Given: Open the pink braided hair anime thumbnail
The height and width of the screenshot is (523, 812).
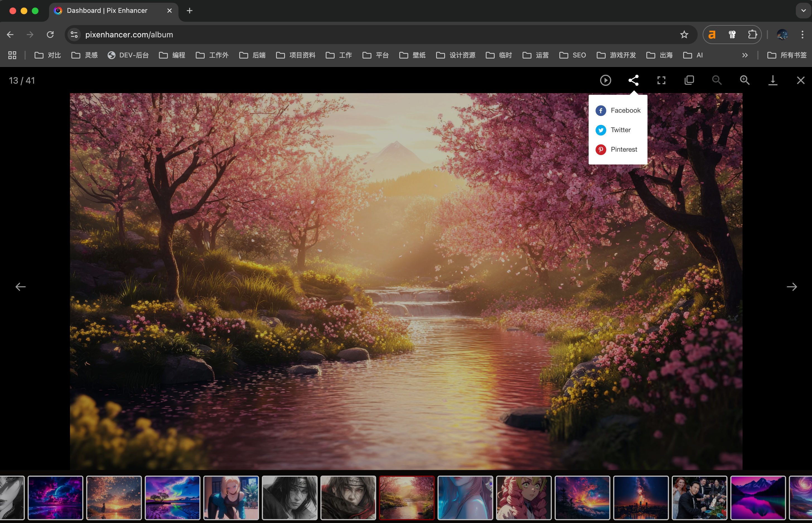Looking at the screenshot, I should pyautogui.click(x=524, y=498).
